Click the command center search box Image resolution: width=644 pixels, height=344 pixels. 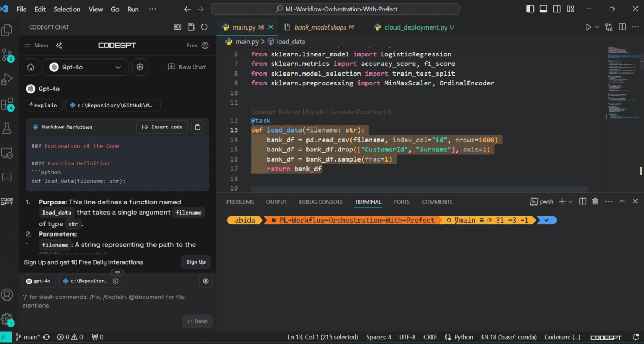335,9
